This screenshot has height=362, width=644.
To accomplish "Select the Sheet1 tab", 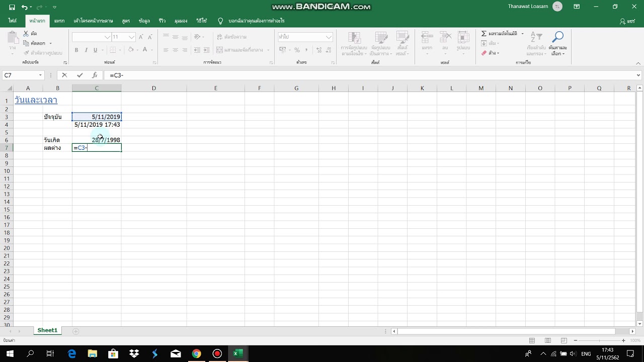I will [47, 330].
